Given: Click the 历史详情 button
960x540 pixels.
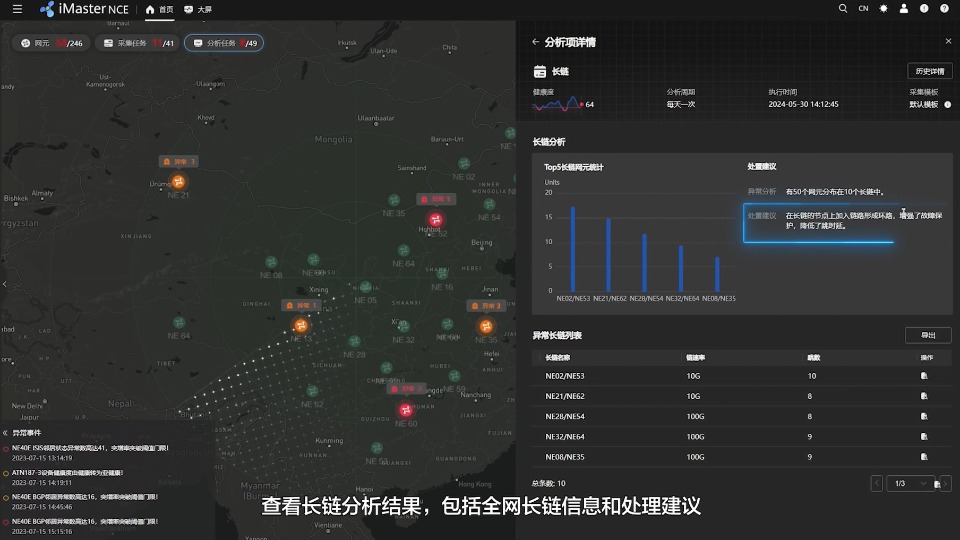Looking at the screenshot, I should (x=928, y=71).
